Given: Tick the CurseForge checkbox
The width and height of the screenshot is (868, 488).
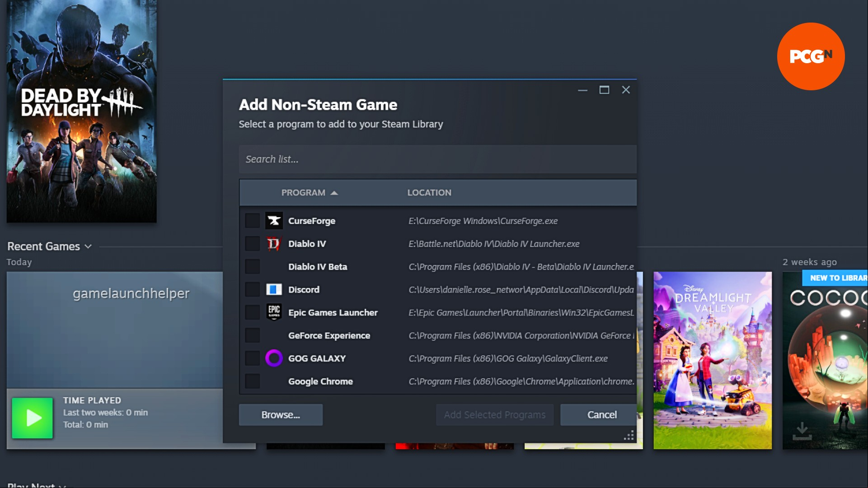Looking at the screenshot, I should pos(253,221).
